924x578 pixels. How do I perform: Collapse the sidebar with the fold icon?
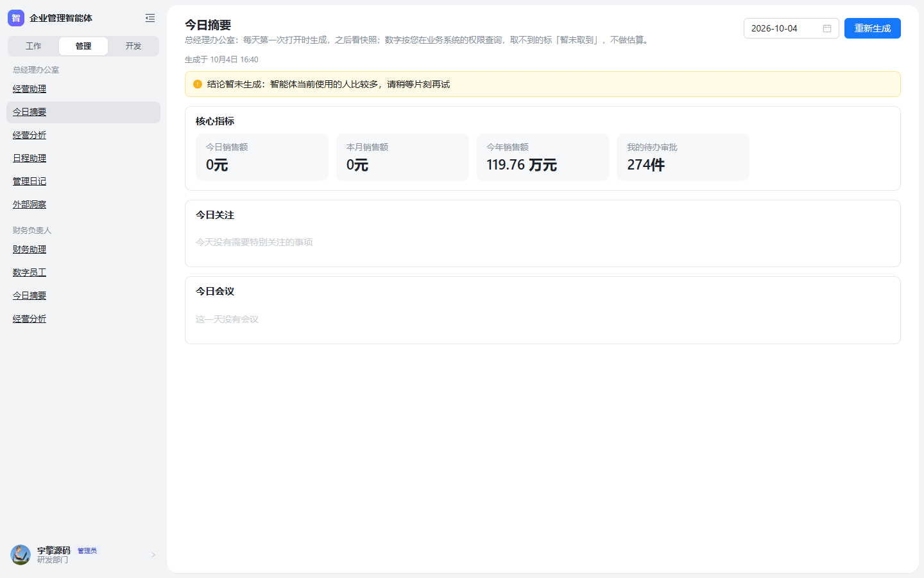click(150, 18)
